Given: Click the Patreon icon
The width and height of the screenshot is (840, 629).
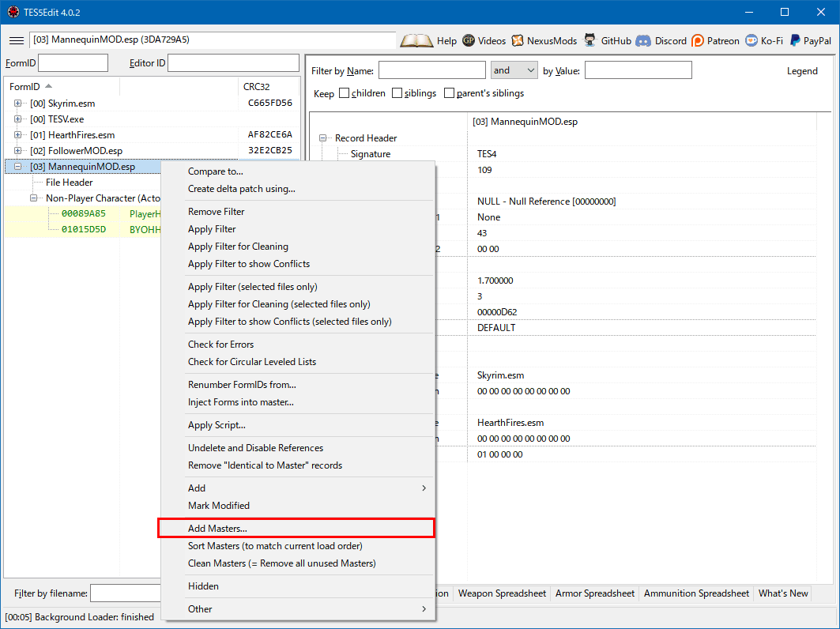Looking at the screenshot, I should click(x=698, y=41).
